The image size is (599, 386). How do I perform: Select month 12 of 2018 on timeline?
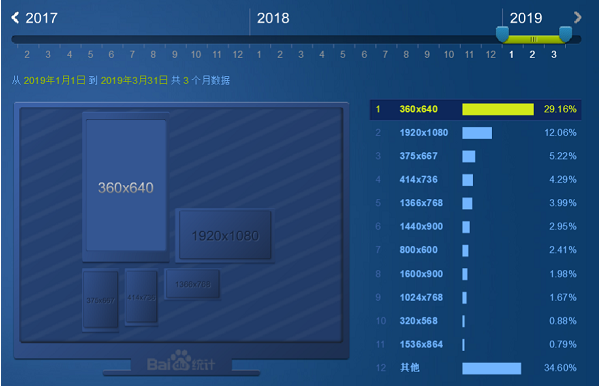click(x=491, y=55)
